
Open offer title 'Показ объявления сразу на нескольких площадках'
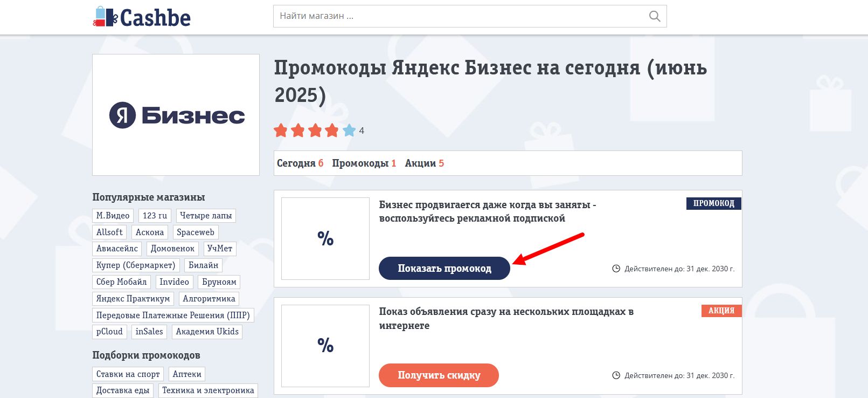click(x=506, y=319)
